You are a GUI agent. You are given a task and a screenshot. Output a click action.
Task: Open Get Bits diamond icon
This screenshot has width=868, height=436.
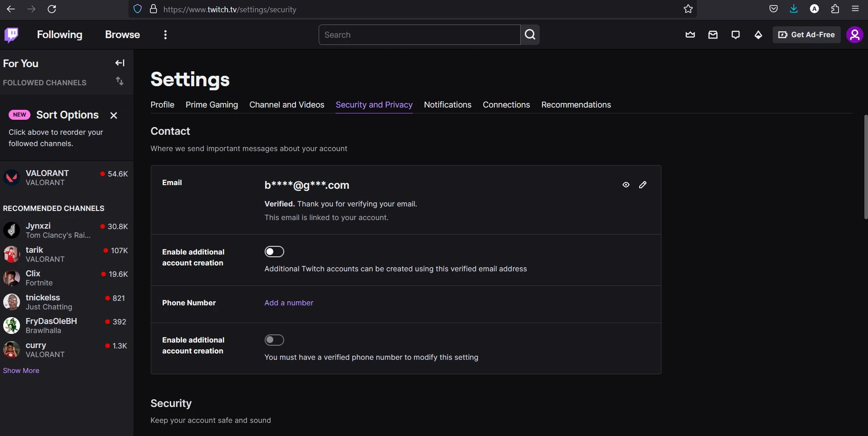[759, 35]
